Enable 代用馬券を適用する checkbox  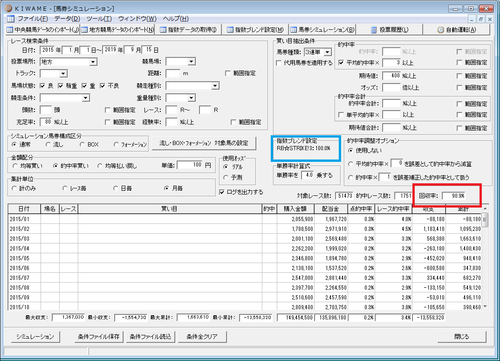(278, 63)
